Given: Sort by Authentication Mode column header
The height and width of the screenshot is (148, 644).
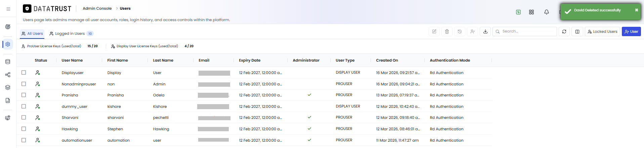Looking at the screenshot, I should pyautogui.click(x=450, y=60).
